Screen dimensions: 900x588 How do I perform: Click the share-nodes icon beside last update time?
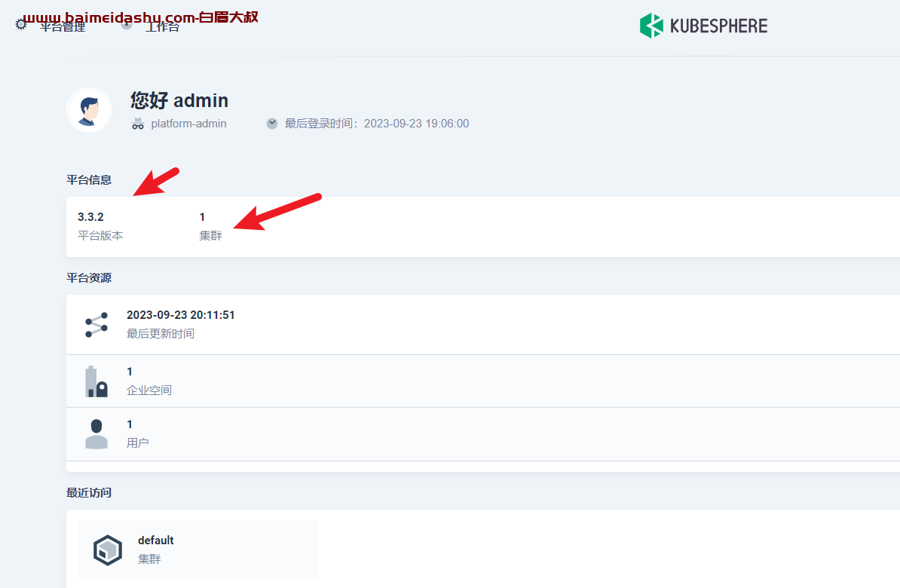96,325
